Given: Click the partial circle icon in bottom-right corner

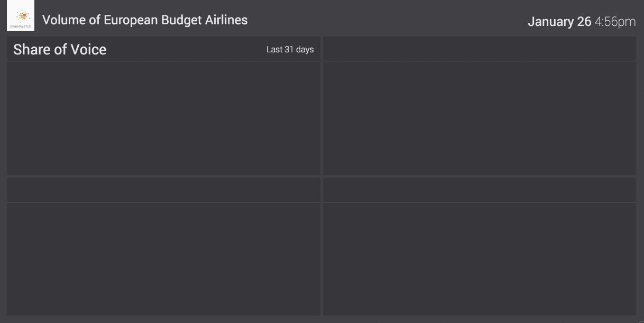Looking at the screenshot, I should coord(640,320).
